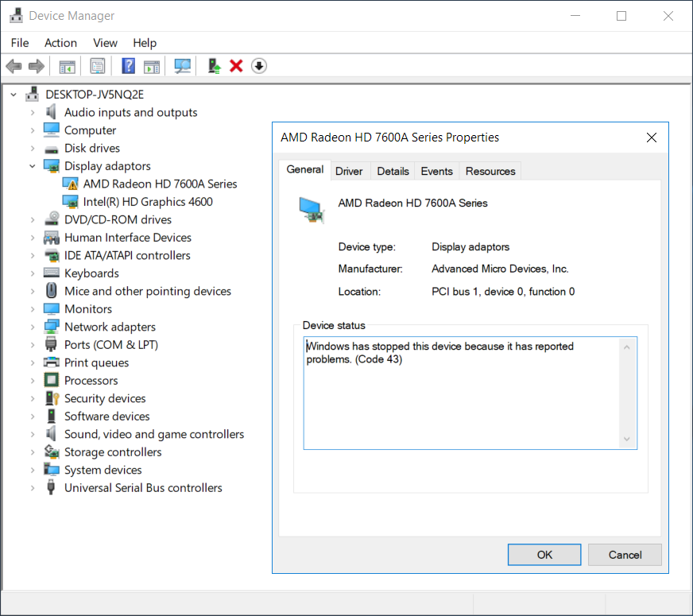This screenshot has height=616, width=693.
Task: Select the General tab
Action: coord(305,169)
